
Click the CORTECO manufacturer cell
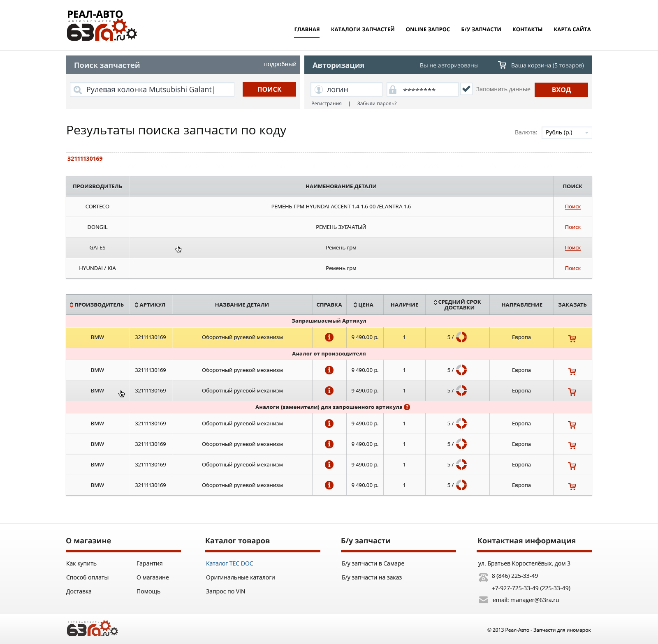point(97,206)
